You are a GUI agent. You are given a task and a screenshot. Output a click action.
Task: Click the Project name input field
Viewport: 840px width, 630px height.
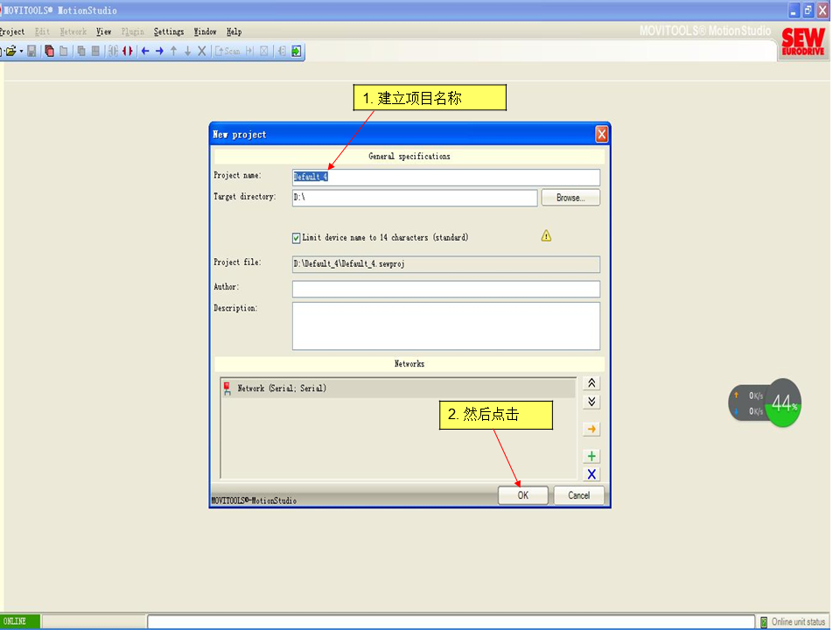(446, 177)
